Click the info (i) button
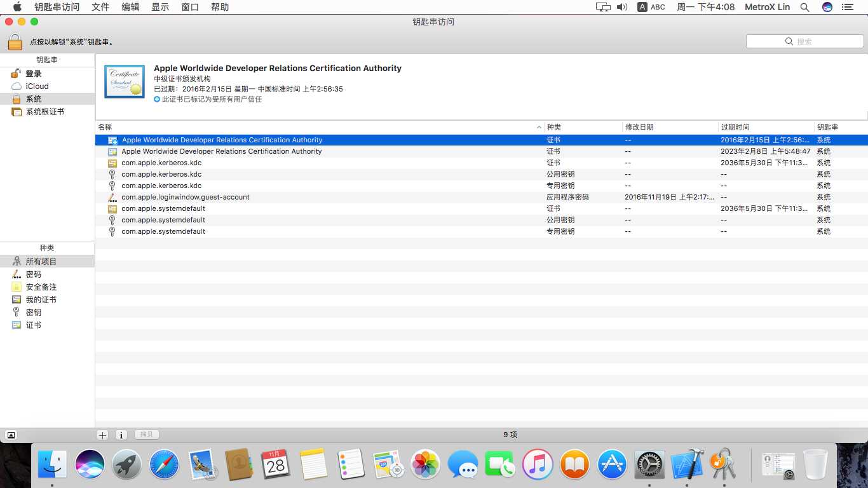The image size is (868, 488). (121, 435)
